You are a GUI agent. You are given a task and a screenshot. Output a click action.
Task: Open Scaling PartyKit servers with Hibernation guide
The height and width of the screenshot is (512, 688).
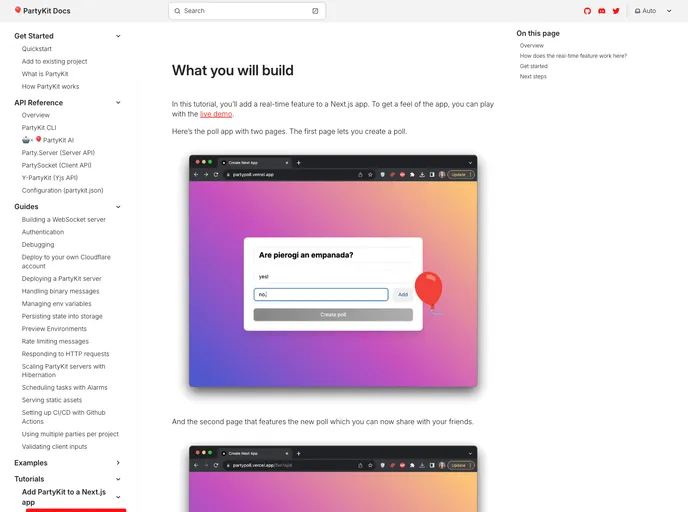pyautogui.click(x=64, y=371)
